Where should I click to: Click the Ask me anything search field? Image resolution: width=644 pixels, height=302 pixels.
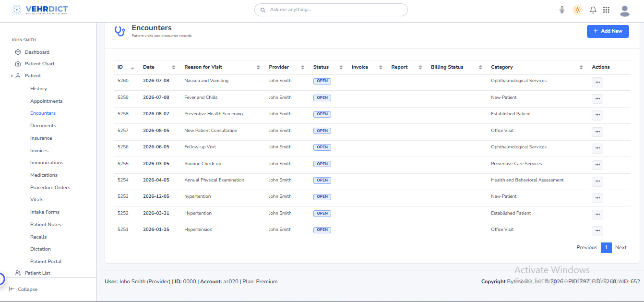coord(331,10)
